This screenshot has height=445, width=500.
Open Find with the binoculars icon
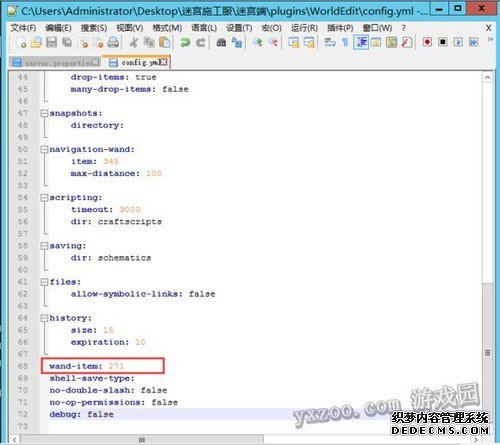(221, 42)
